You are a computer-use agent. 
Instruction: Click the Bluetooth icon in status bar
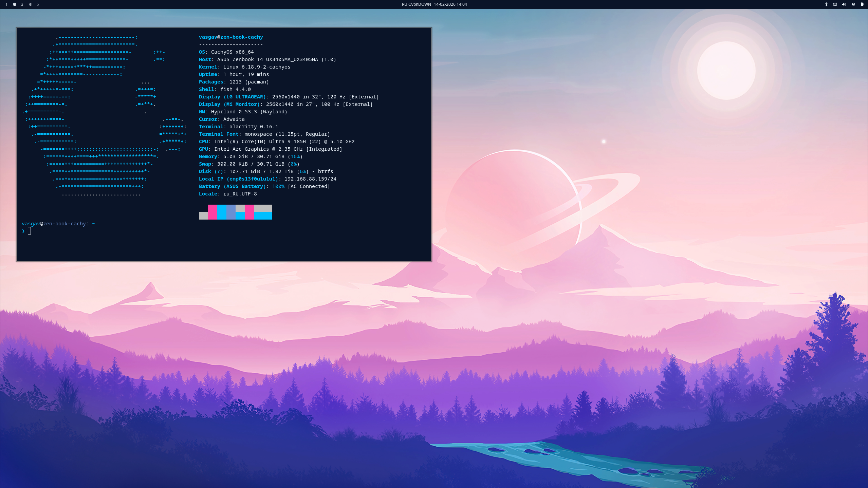[826, 4]
